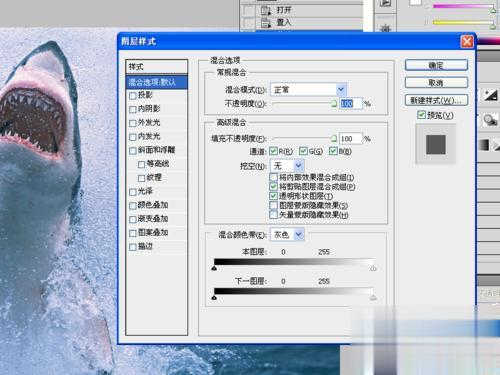The image size is (500, 375).
Task: Click the 取消 cancel button
Action: pyautogui.click(x=436, y=82)
